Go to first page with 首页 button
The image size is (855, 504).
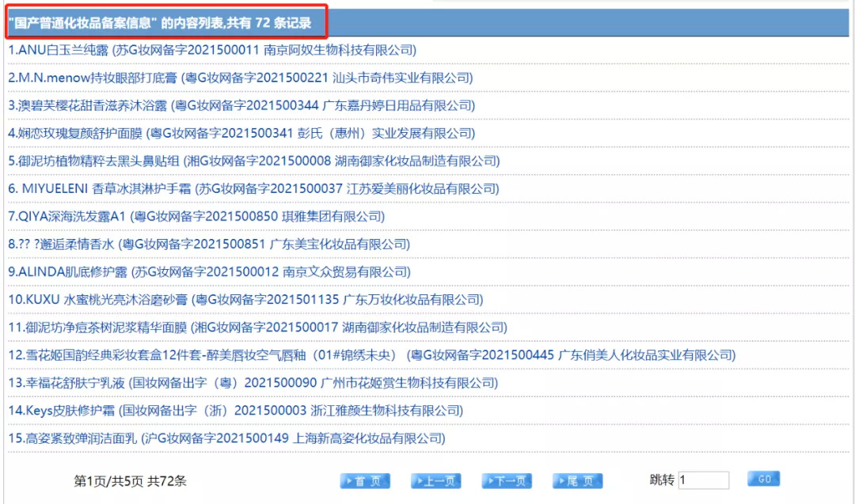(365, 481)
